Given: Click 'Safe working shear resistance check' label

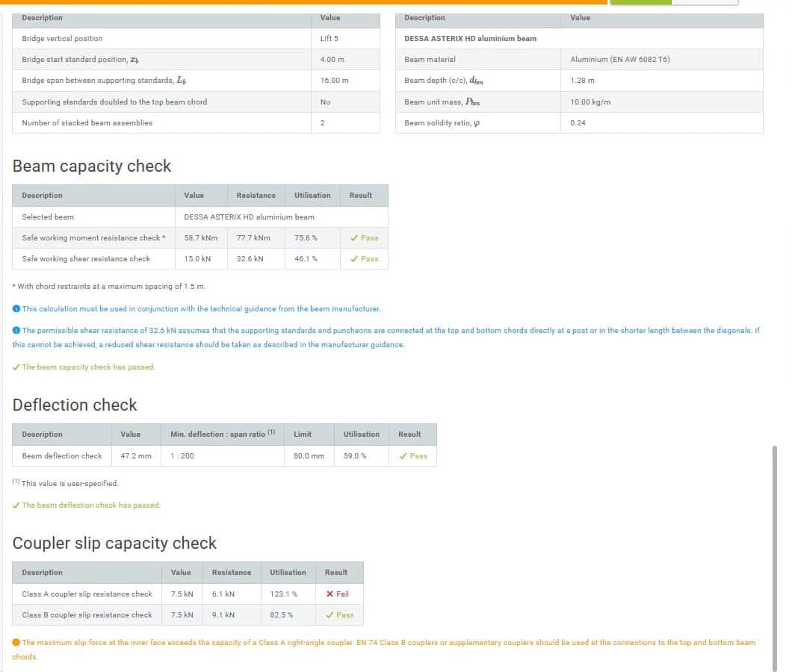Looking at the screenshot, I should coord(86,258).
